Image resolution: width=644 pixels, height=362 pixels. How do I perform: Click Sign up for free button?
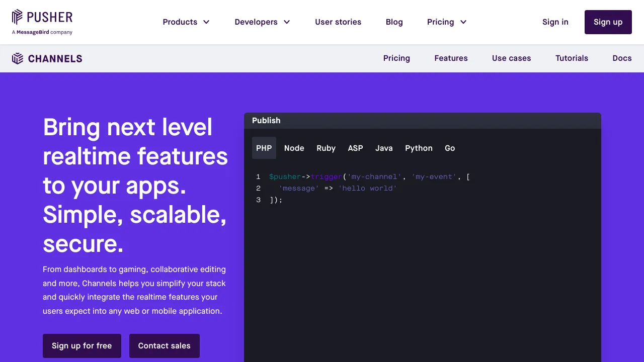click(x=82, y=346)
